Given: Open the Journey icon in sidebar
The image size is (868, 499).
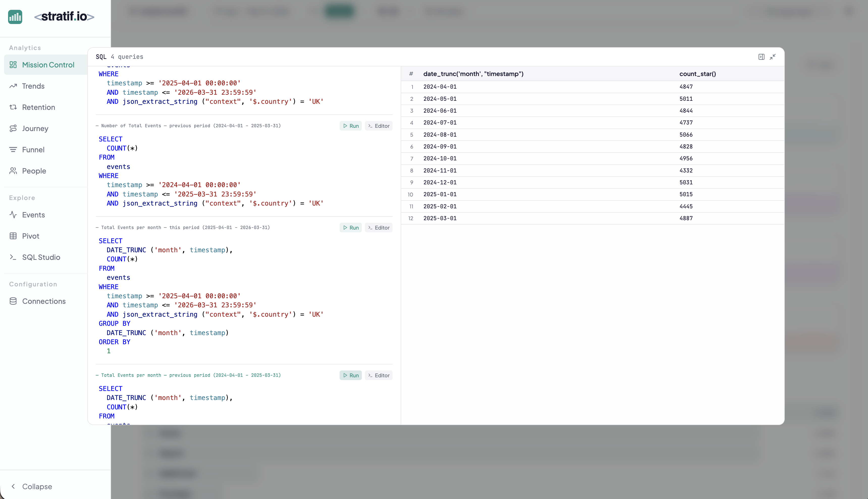Looking at the screenshot, I should point(13,129).
